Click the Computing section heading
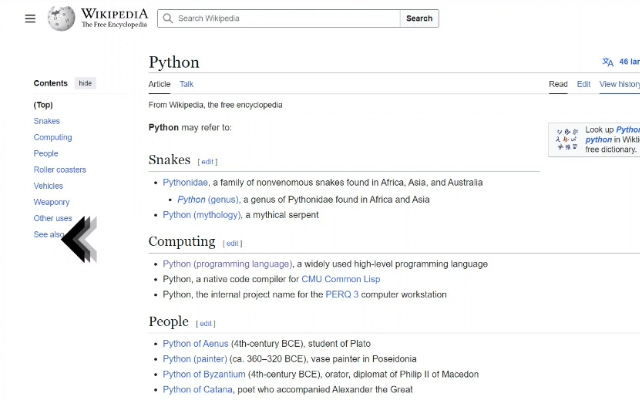Image resolution: width=640 pixels, height=400 pixels. point(182,241)
